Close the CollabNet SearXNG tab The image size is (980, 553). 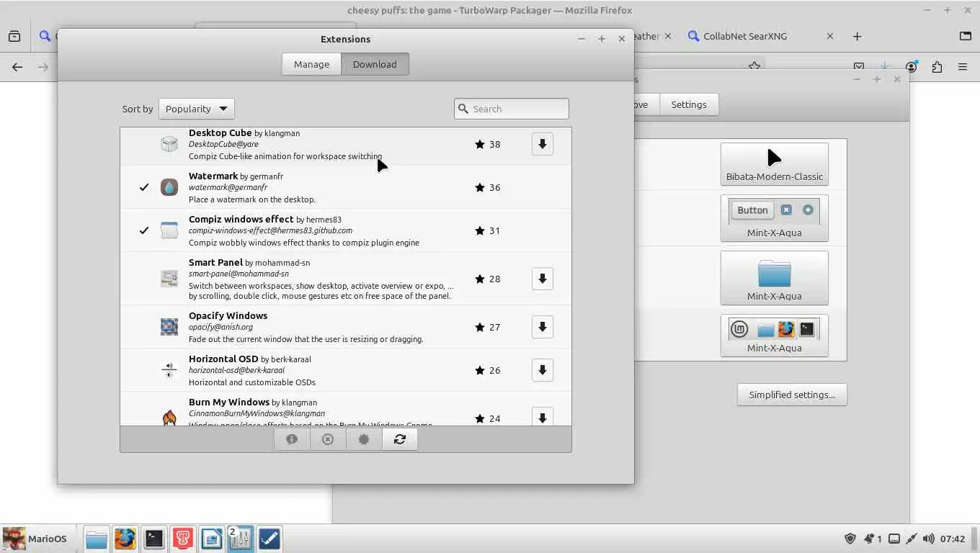click(x=830, y=36)
